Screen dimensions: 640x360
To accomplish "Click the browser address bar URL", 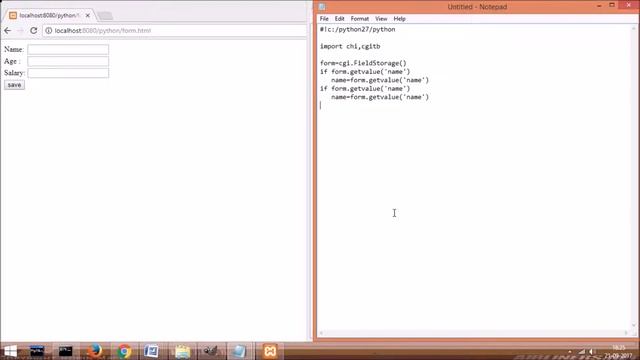I will [103, 31].
